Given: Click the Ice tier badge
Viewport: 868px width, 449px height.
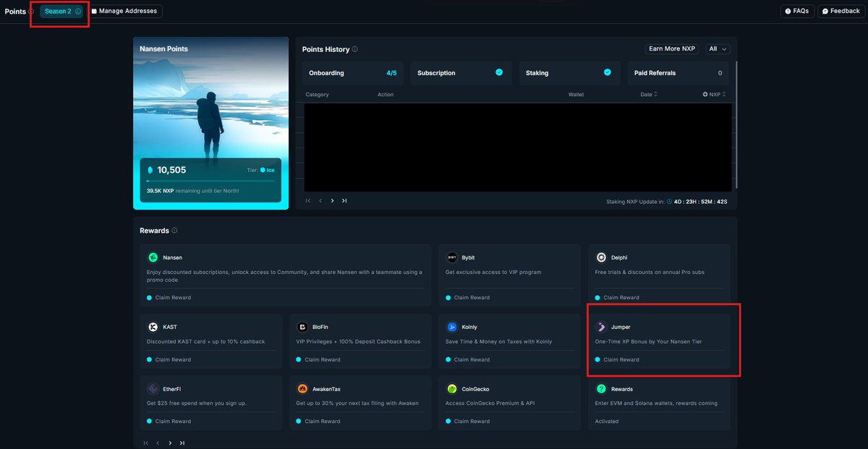Looking at the screenshot, I should (267, 171).
